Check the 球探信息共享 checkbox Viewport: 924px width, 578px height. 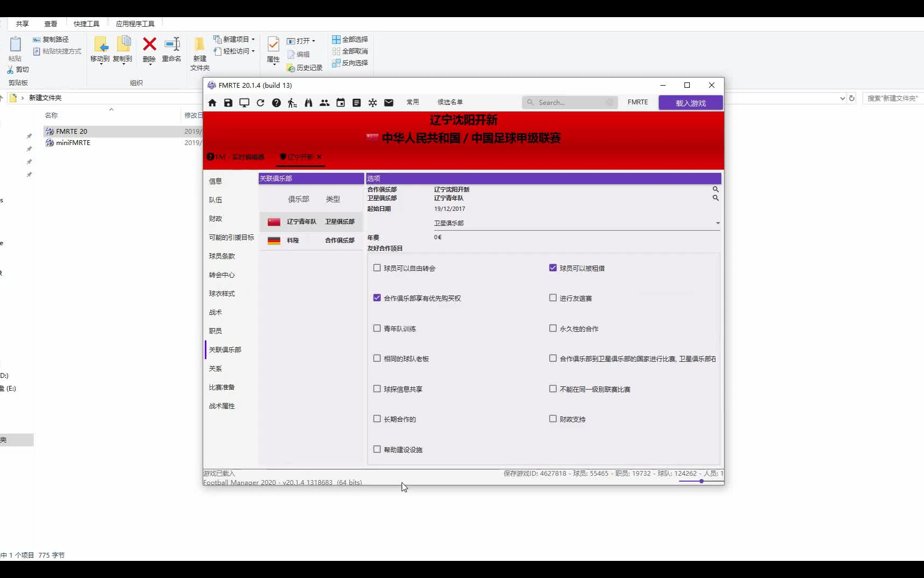377,389
